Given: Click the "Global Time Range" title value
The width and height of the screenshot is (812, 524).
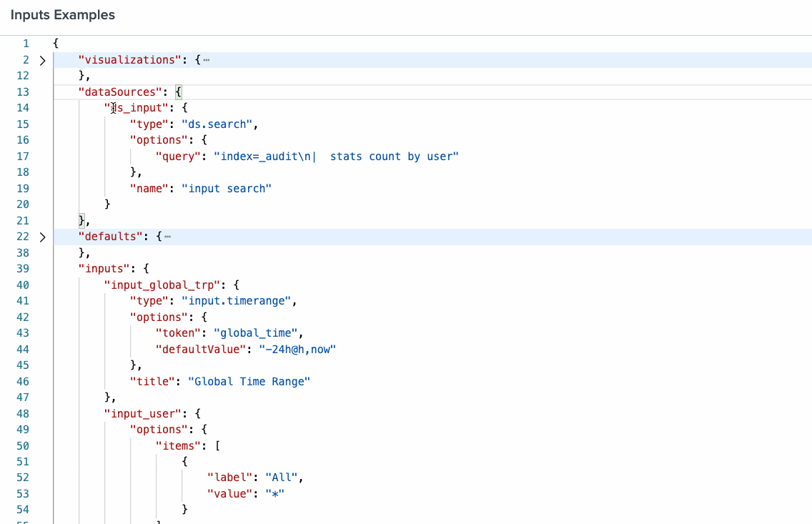Looking at the screenshot, I should coord(249,381).
